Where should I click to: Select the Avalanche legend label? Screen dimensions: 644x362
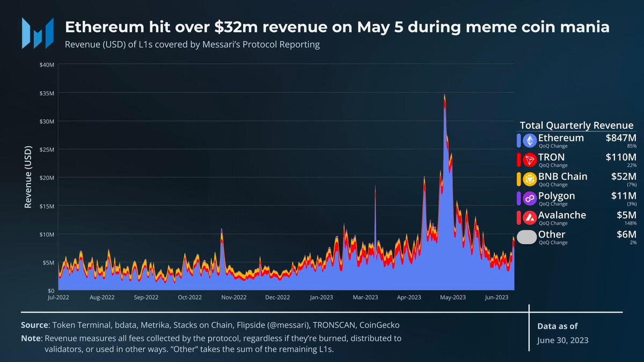[562, 215]
